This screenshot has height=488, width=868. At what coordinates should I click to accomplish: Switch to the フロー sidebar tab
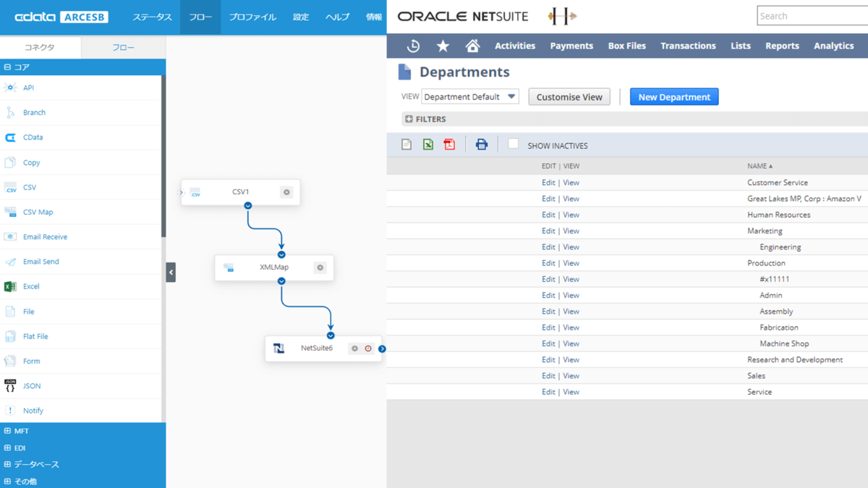[124, 47]
